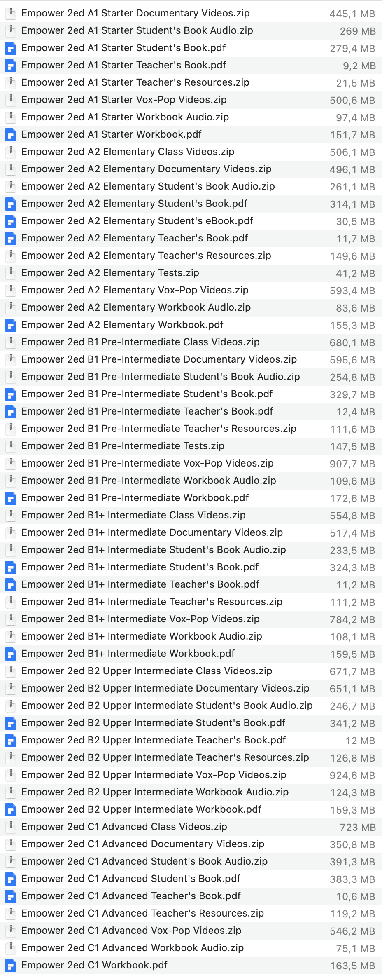This screenshot has width=382, height=980.
Task: Click zip icon of A2 Elementary Class Videos.zip
Action: point(11,152)
